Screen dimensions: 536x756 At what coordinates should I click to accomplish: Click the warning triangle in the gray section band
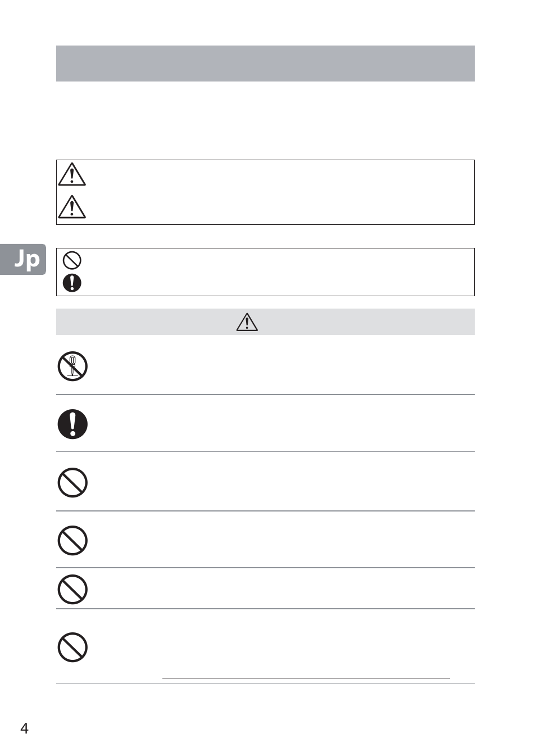(x=247, y=322)
